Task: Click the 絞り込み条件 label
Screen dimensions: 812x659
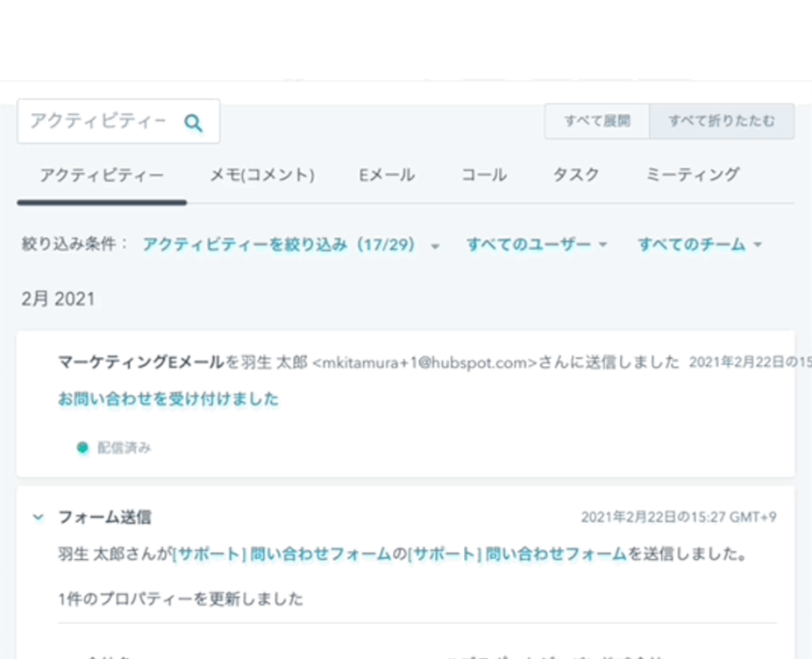Action: coord(74,244)
